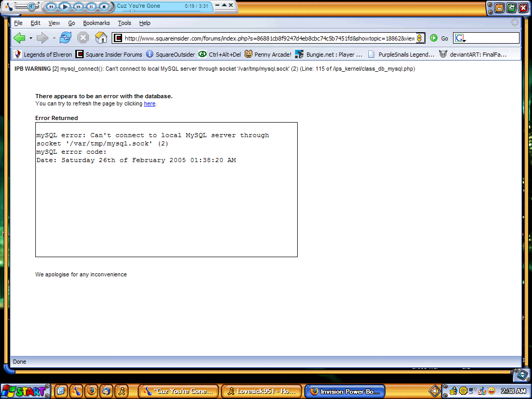Click the 2:38 AM clock

tap(513, 391)
